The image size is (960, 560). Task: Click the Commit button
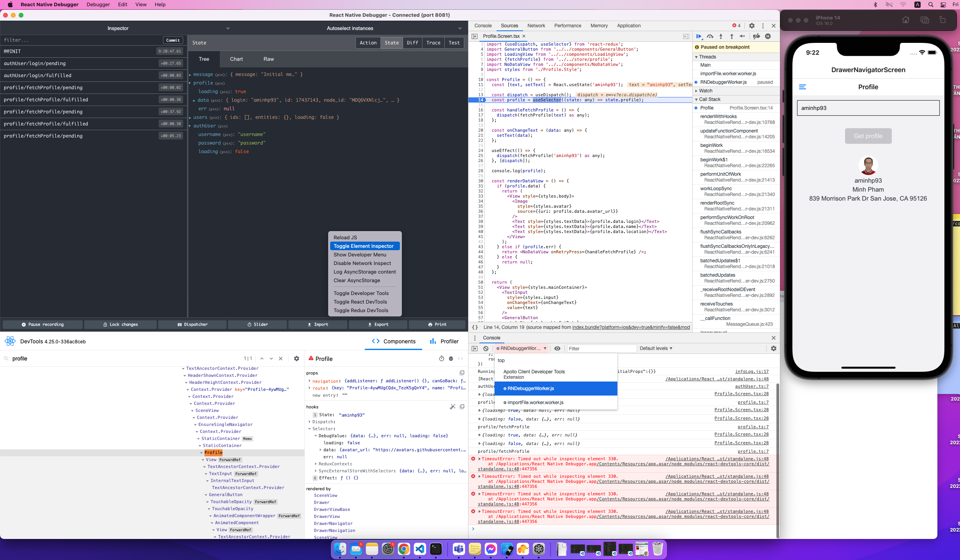(x=173, y=40)
